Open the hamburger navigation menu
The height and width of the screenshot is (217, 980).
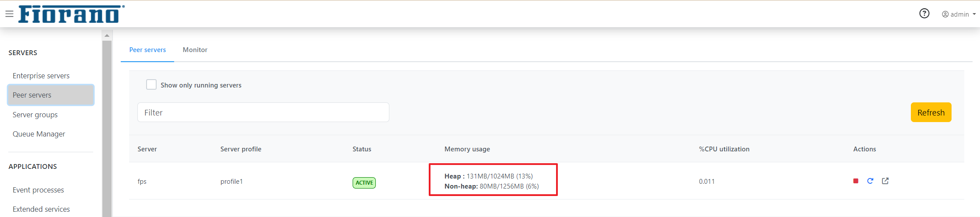click(9, 14)
